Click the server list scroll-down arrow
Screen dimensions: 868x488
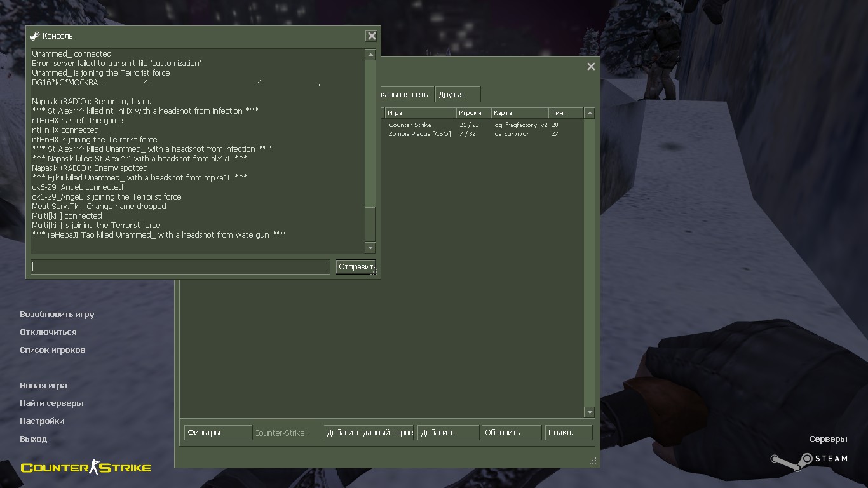[x=589, y=412]
